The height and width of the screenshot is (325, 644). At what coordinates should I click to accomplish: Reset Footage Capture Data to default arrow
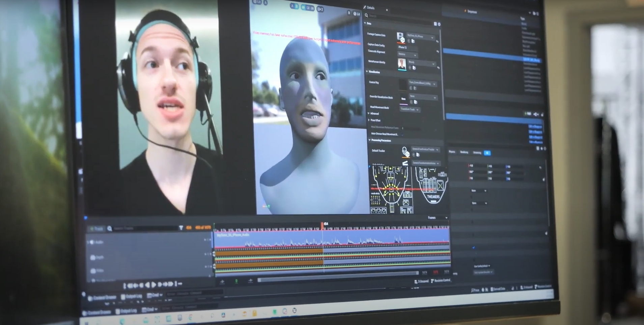tap(437, 42)
